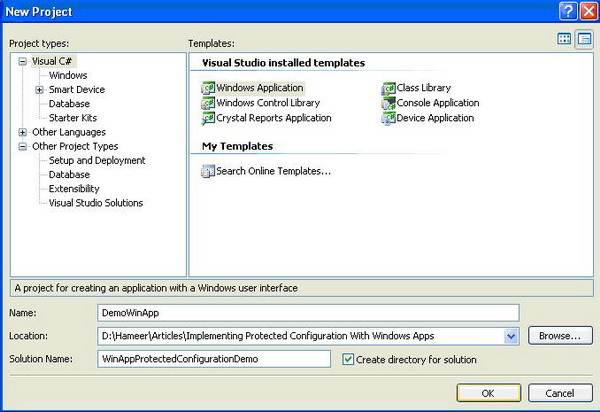Click the Solution Name input field
Viewport: 600px width, 412px height.
pyautogui.click(x=214, y=359)
